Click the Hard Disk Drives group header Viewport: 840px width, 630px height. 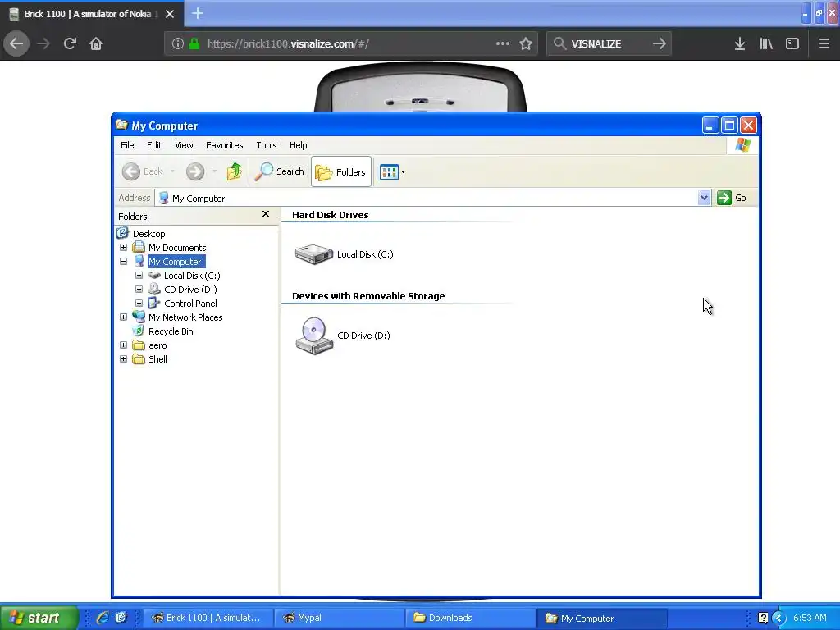[x=330, y=215]
